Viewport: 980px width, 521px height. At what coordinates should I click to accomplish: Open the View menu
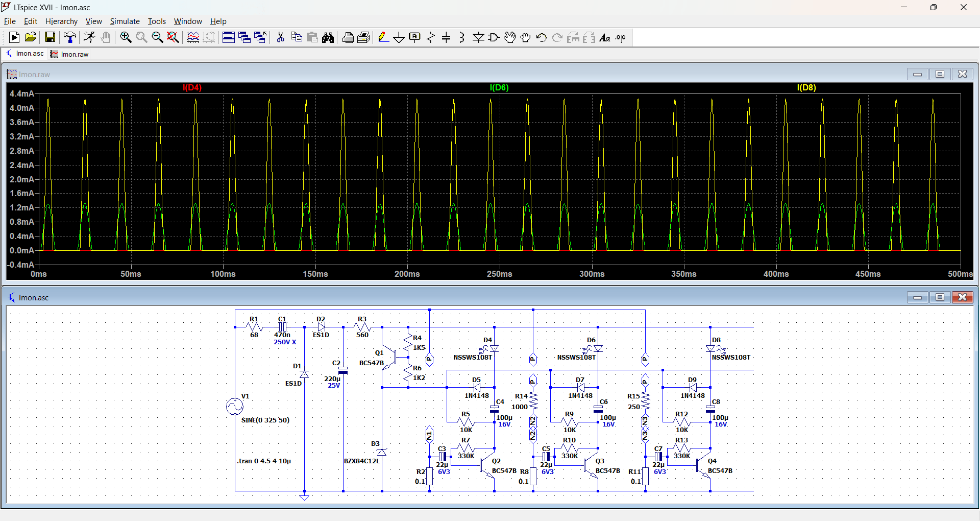coord(93,21)
